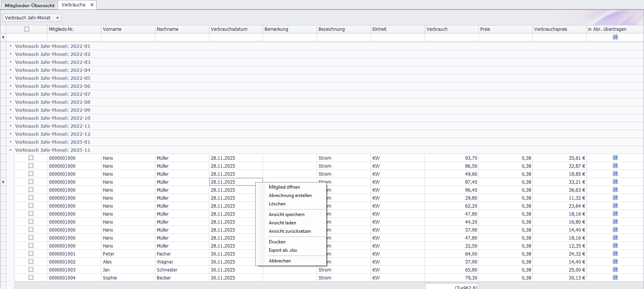644x289 pixels.
Task: Select 'Export als .xlsx' menu entry
Action: [283, 250]
